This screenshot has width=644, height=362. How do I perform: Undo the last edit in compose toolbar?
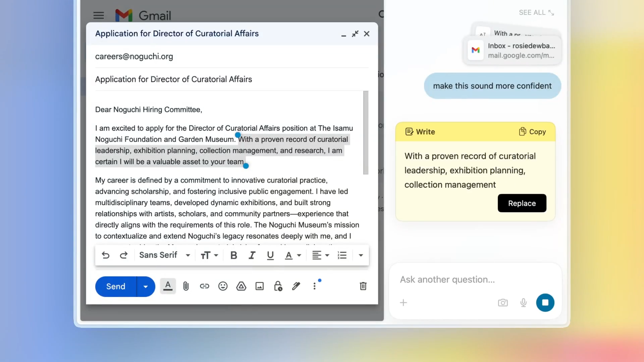[x=106, y=255]
